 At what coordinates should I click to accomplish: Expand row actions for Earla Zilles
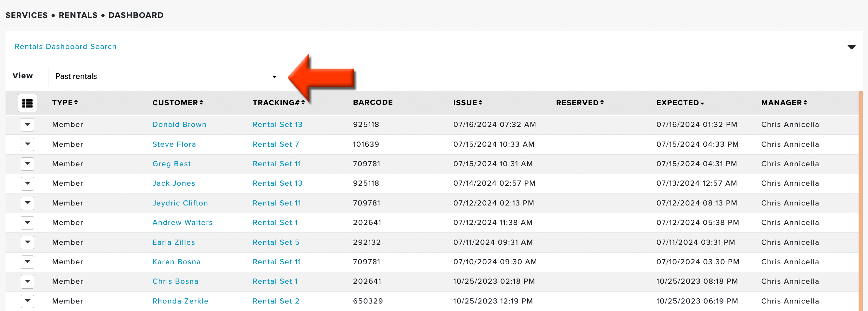click(27, 242)
